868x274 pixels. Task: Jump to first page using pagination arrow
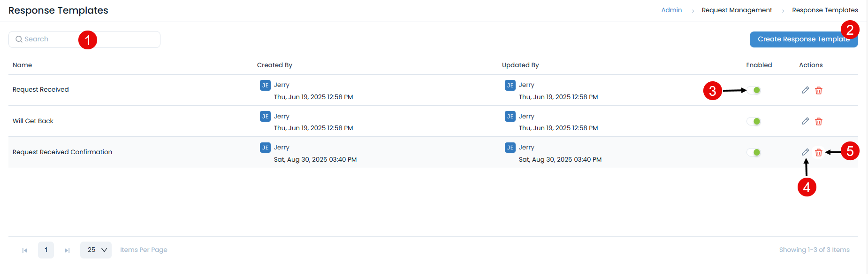click(x=25, y=250)
